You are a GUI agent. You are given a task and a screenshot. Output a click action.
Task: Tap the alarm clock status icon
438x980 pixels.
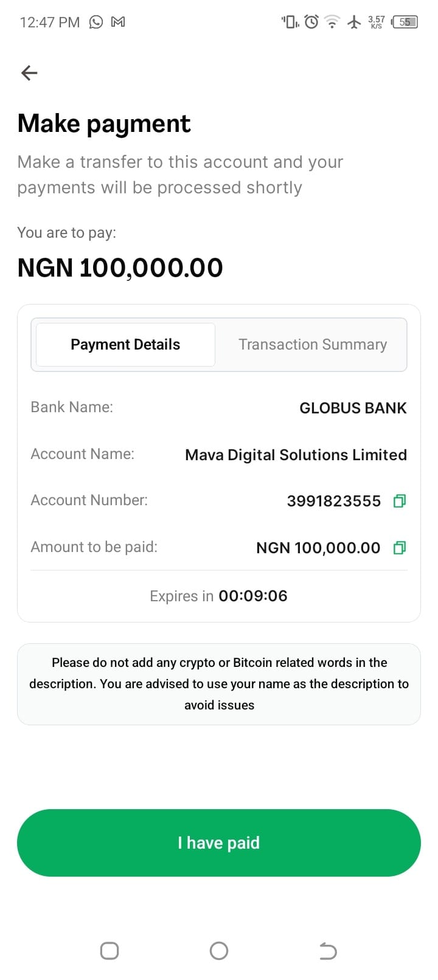coord(311,22)
